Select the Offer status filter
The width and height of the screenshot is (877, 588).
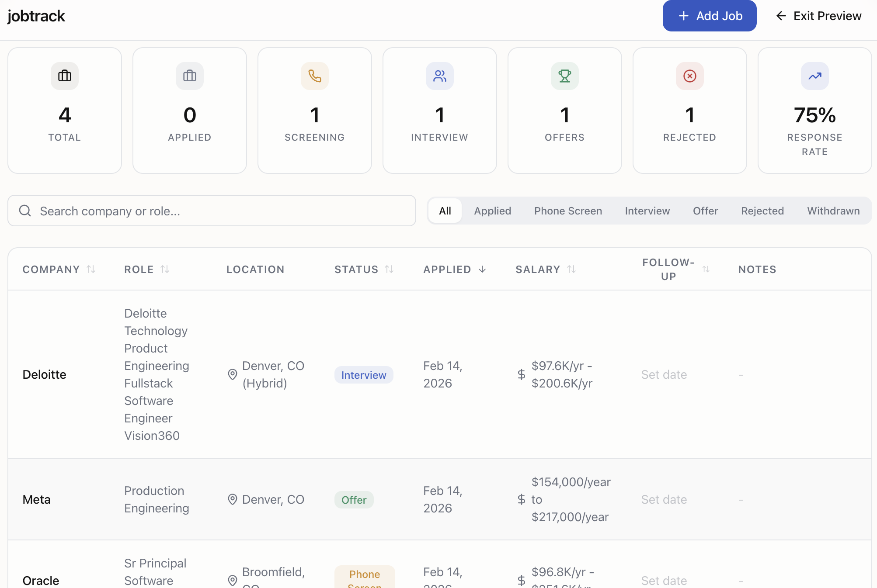(705, 211)
